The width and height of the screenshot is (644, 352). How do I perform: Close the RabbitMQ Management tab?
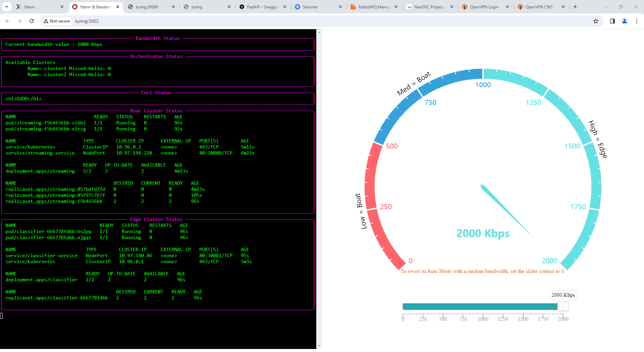click(x=396, y=7)
